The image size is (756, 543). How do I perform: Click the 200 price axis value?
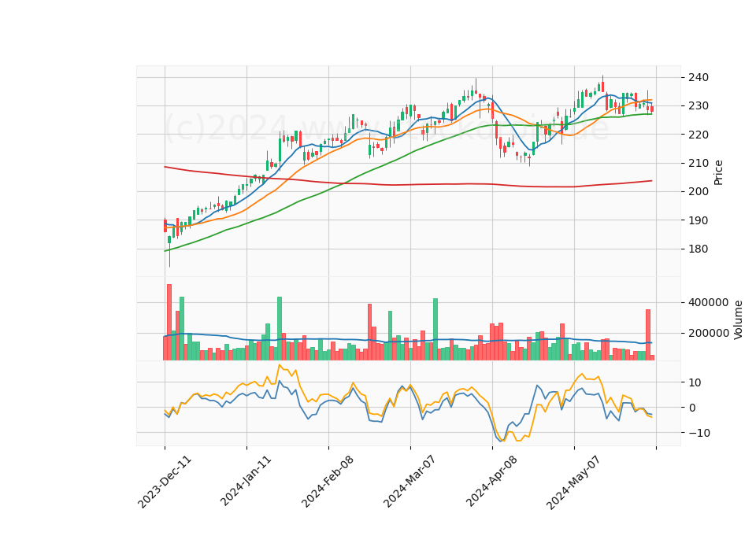(x=699, y=192)
